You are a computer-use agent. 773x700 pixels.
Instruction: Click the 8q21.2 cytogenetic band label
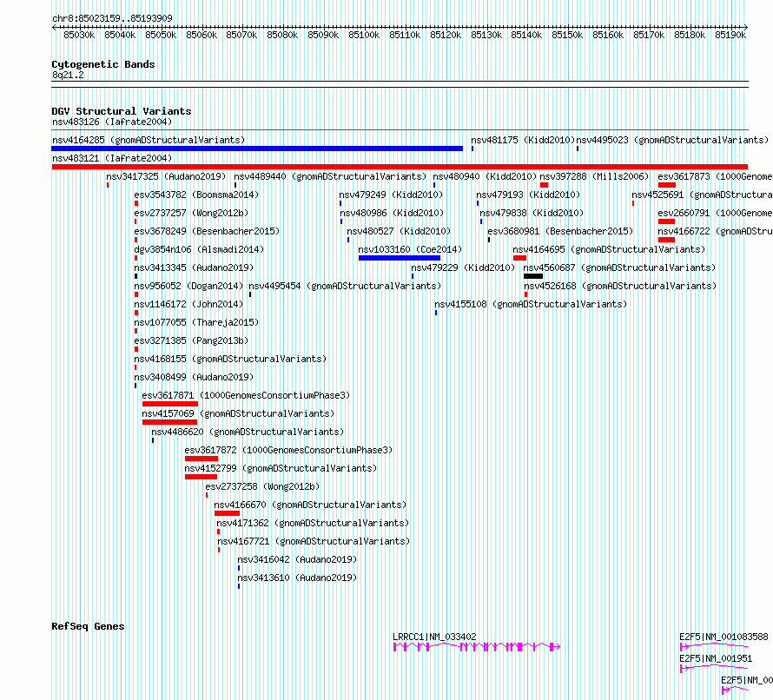point(68,75)
